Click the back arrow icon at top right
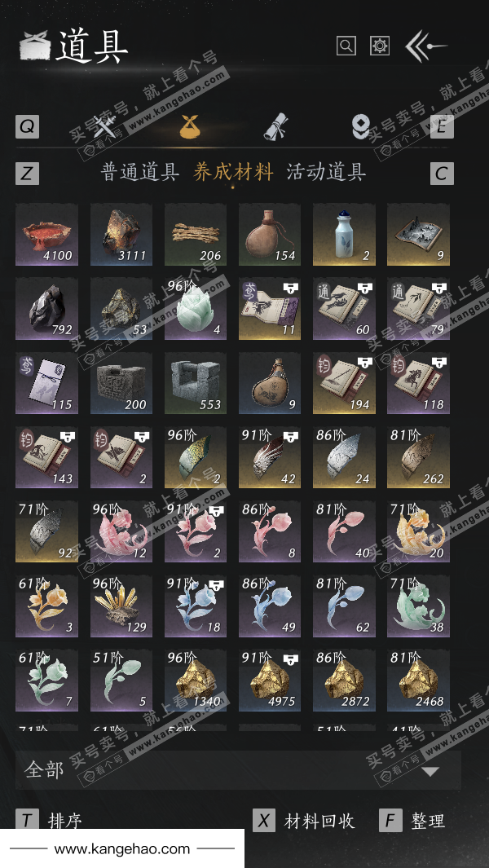Viewport: 489px width, 868px height. coord(425,46)
